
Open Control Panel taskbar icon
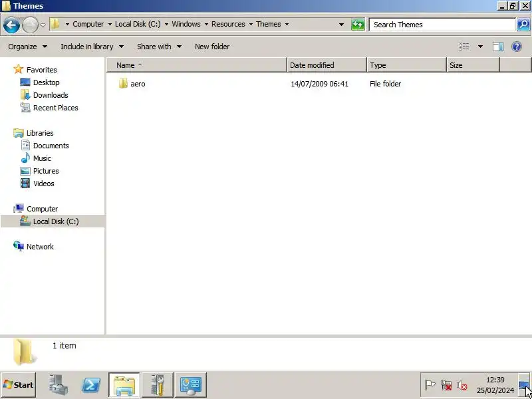point(191,385)
